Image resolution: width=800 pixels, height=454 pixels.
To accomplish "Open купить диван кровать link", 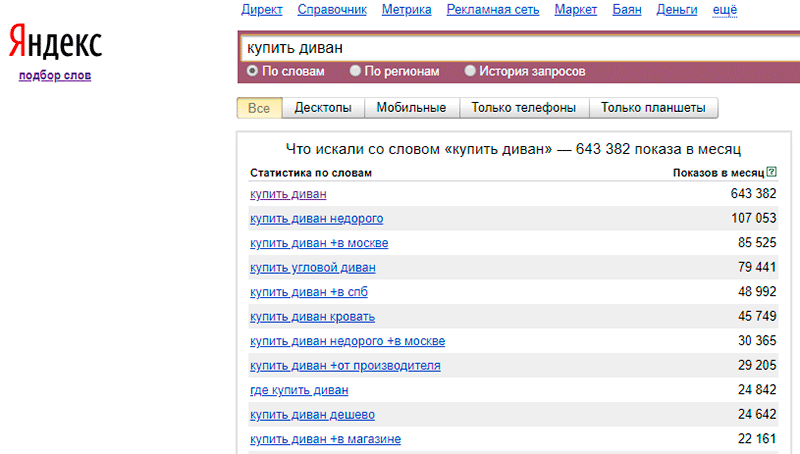I will pos(312,317).
